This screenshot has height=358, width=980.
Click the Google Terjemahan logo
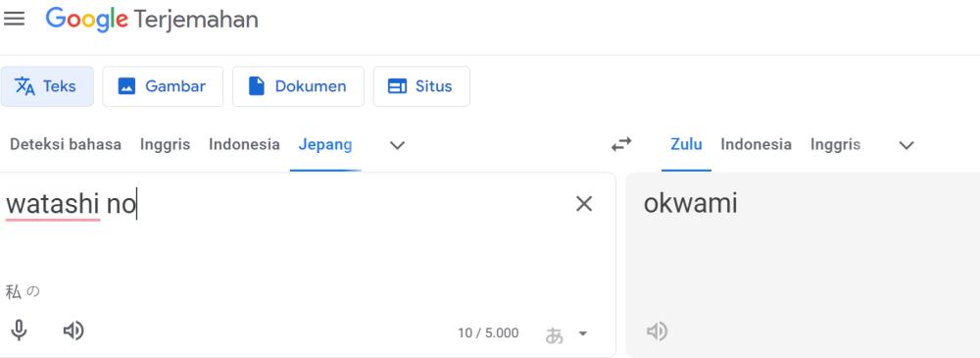click(x=152, y=20)
